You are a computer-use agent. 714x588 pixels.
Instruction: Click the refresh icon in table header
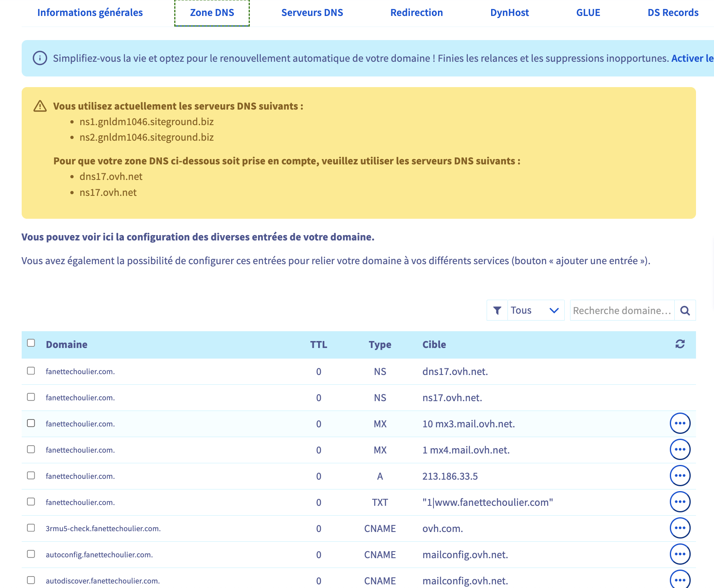point(680,344)
